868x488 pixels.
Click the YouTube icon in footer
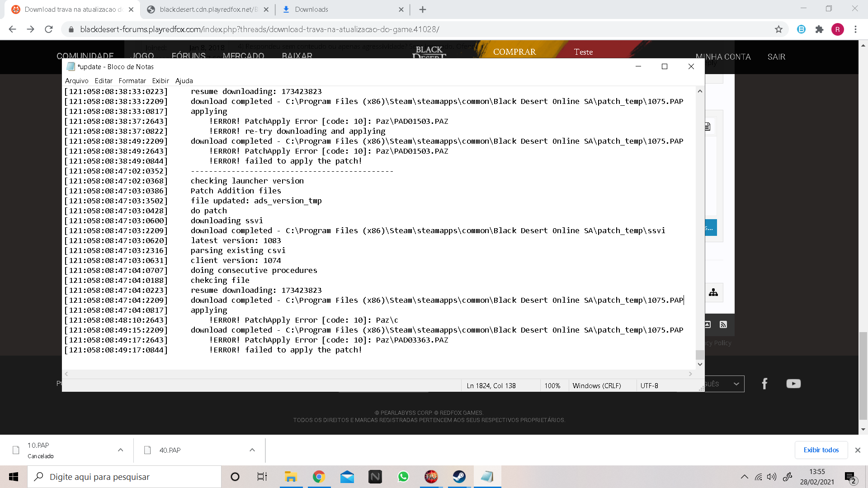pyautogui.click(x=793, y=384)
